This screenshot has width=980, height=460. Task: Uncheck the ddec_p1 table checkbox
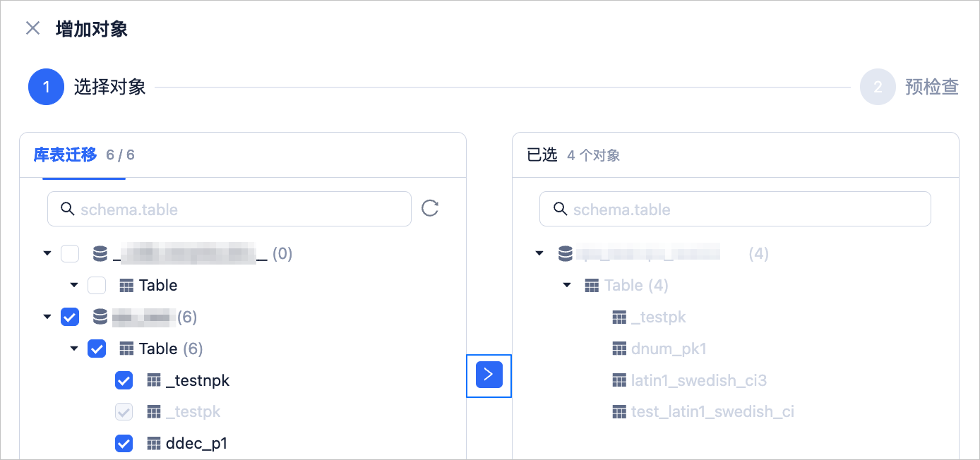(124, 443)
